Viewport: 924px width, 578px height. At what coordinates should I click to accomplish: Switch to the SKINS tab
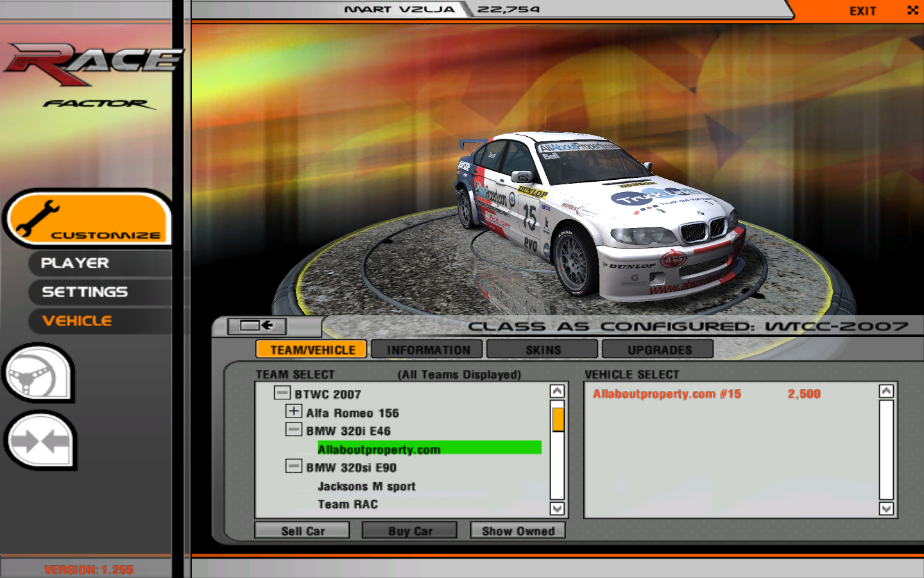coord(543,349)
